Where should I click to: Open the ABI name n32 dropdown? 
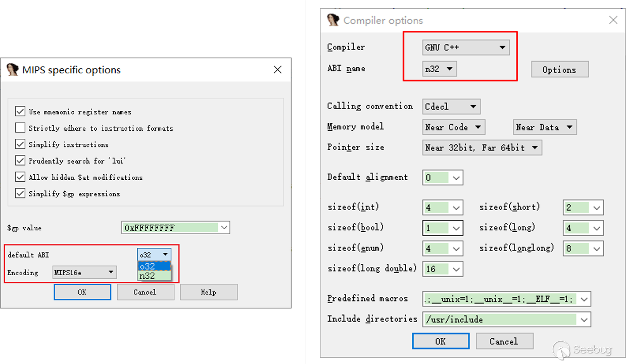[x=440, y=69]
